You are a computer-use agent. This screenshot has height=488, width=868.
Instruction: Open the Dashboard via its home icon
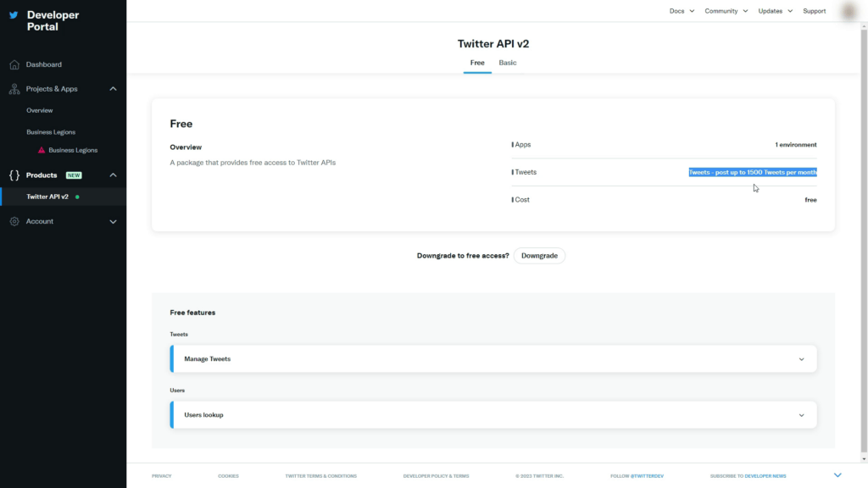click(x=14, y=64)
